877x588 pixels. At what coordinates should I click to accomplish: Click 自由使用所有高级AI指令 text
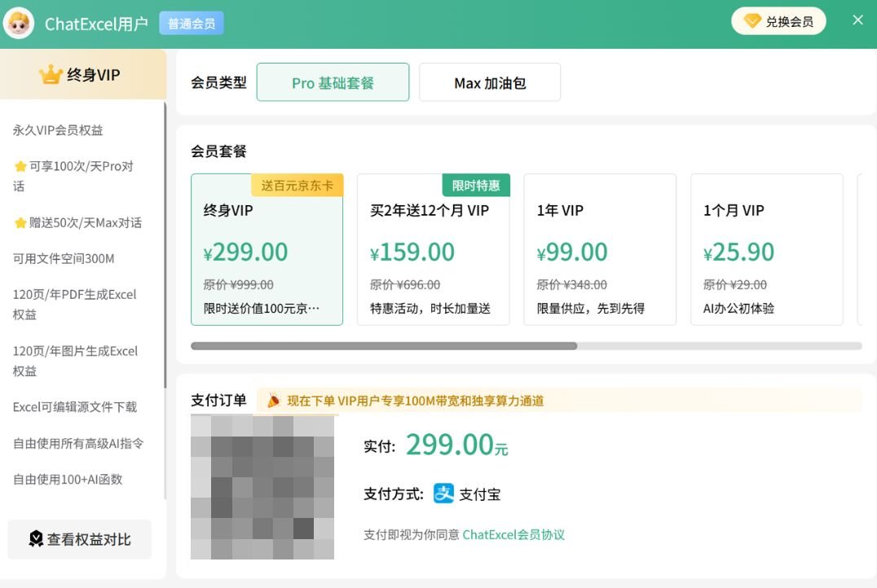(78, 443)
